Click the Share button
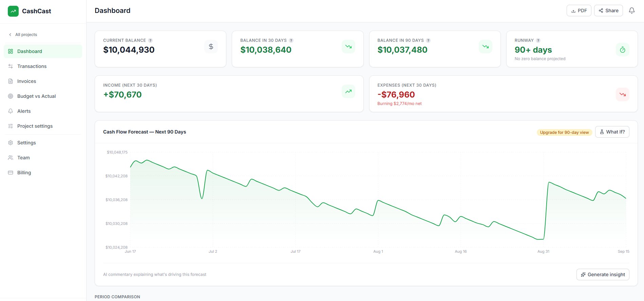Viewport: 644px width, 301px height. [608, 11]
